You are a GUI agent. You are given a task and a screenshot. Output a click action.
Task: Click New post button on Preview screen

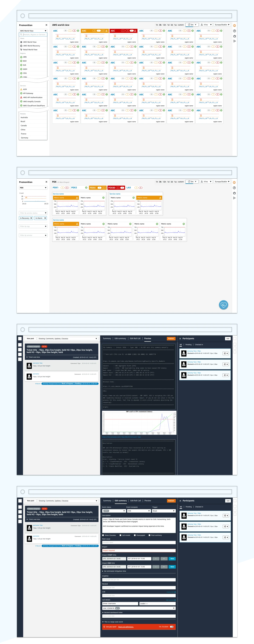click(30, 338)
